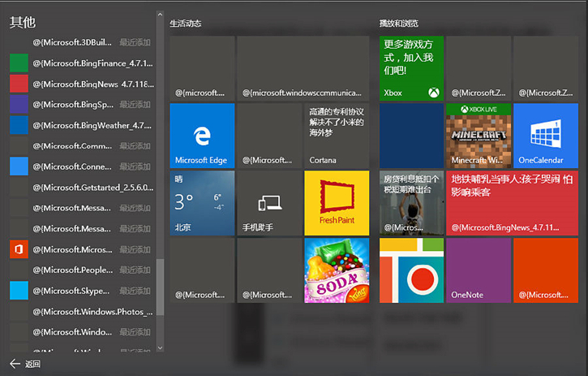588x376 pixels.
Task: Open the Minecraft Xbox Live tile
Action: pyautogui.click(x=478, y=135)
